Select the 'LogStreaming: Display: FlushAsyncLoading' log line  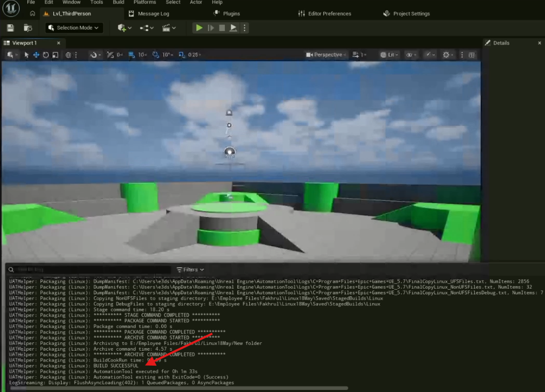122,383
